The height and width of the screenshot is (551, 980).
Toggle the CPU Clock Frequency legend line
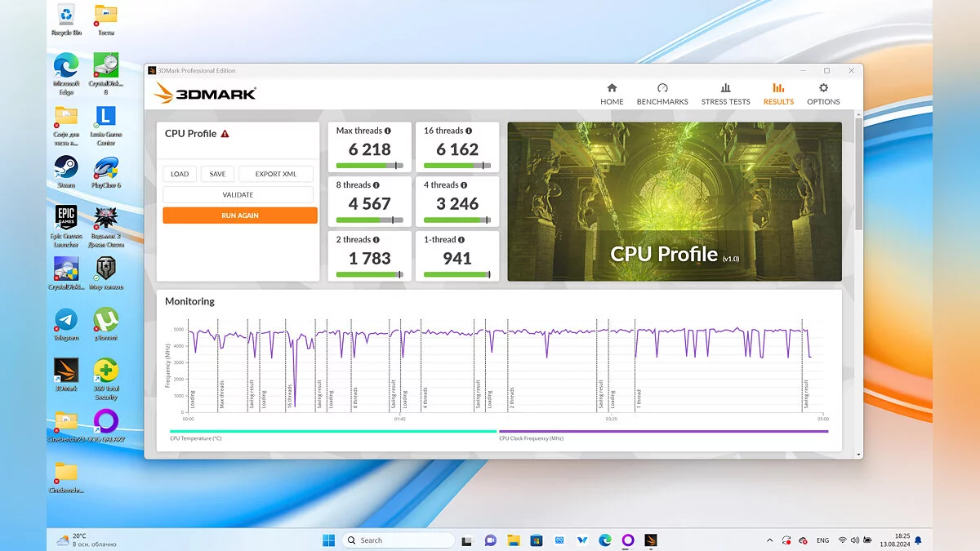(x=662, y=432)
